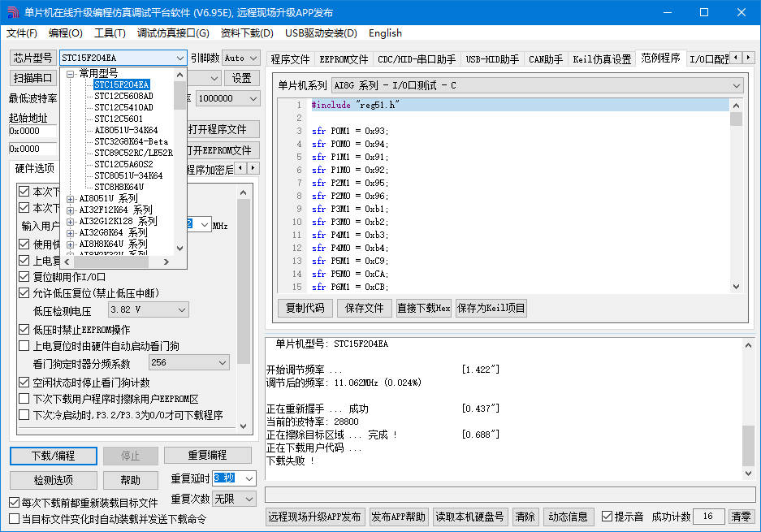This screenshot has width=761, height=532.
Task: Expand the AI32G8K64 系列 tree node
Action: pos(71,233)
